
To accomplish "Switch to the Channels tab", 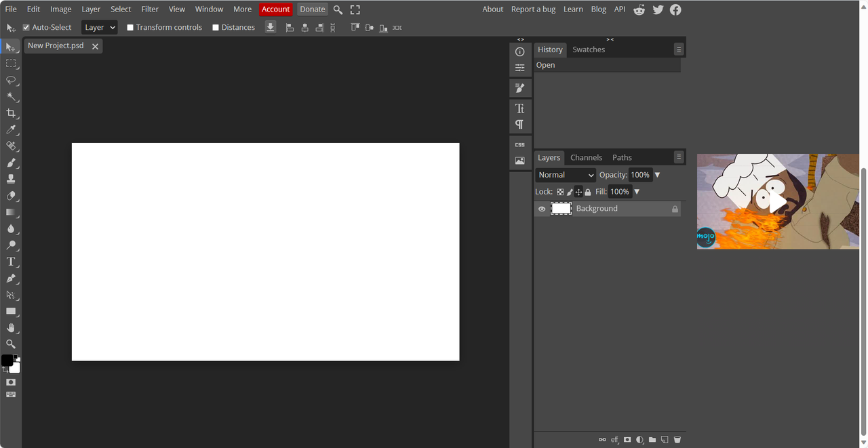I will (586, 157).
